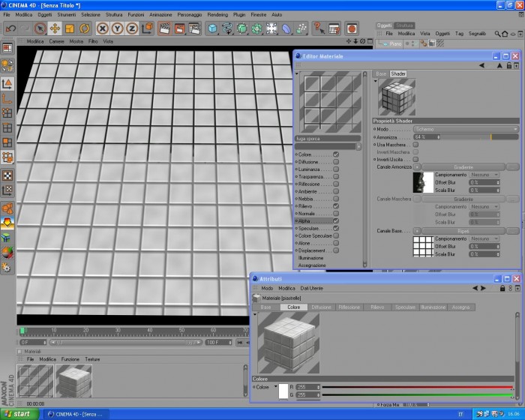
Task: Select the Live Selection tool
Action: [x=40, y=28]
